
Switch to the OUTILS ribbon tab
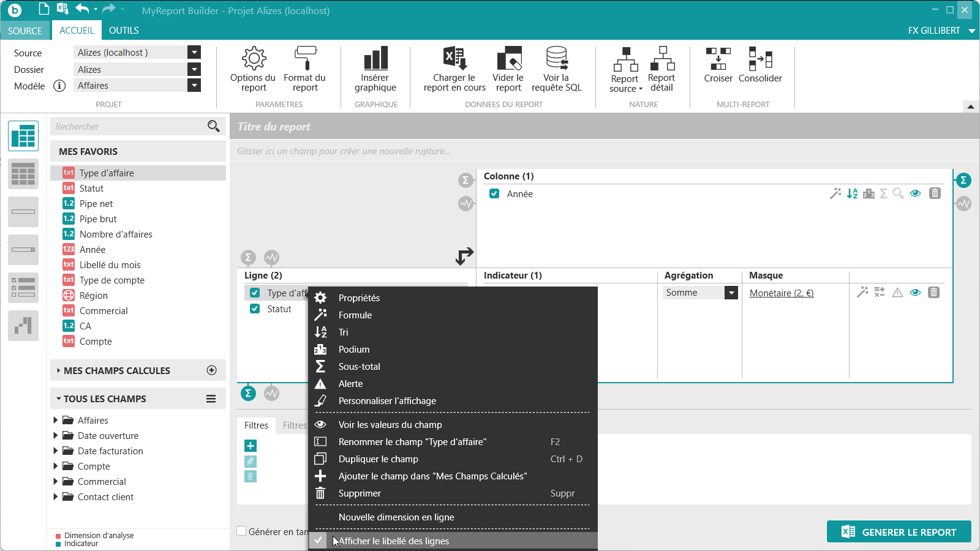click(124, 31)
